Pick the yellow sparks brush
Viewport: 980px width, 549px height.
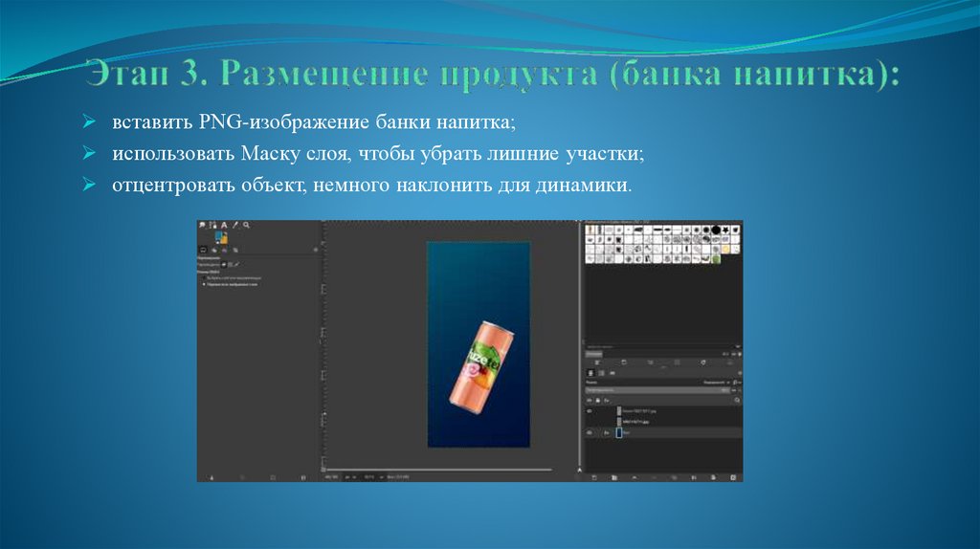click(725, 249)
